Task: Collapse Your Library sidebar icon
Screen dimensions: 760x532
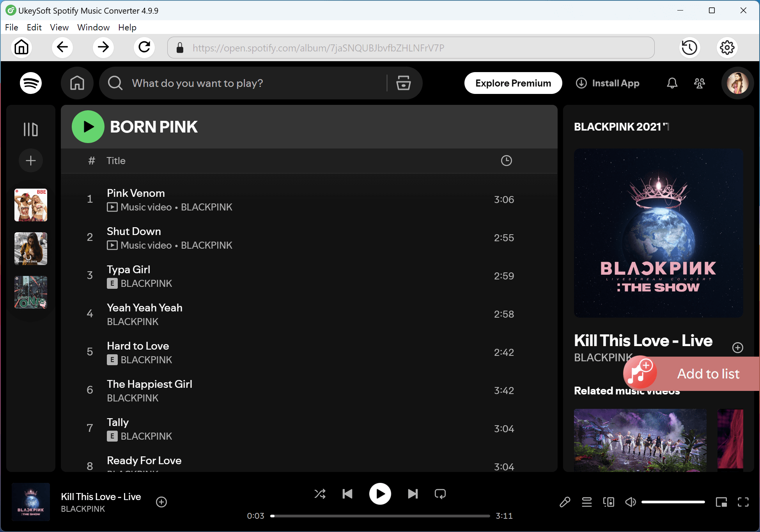Action: [x=31, y=129]
